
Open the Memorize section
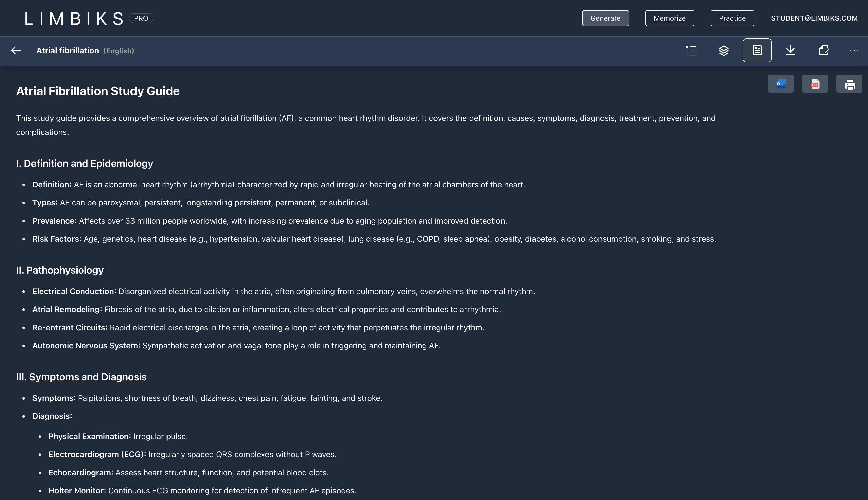pyautogui.click(x=670, y=18)
